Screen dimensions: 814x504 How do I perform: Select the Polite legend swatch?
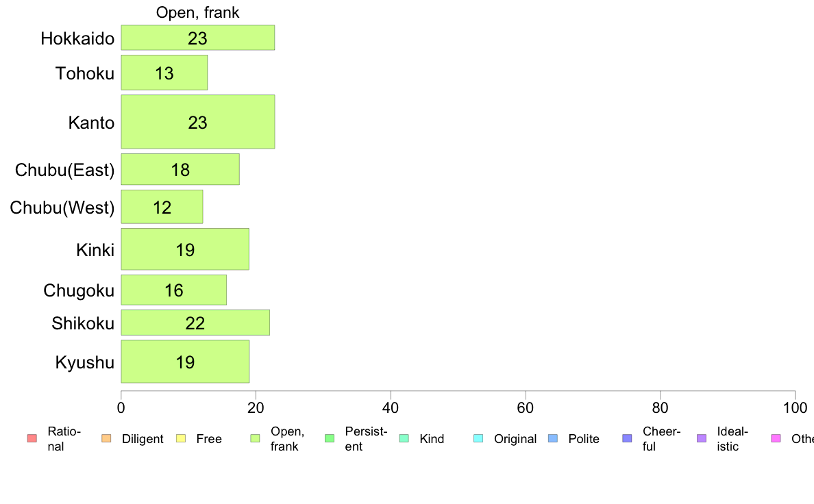click(x=553, y=438)
